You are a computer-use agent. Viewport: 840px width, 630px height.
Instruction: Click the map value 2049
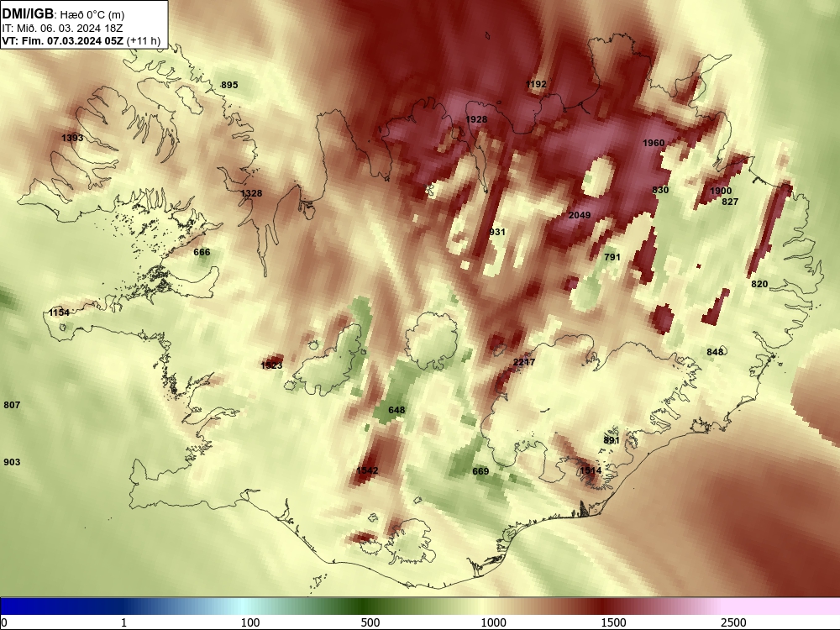[580, 215]
